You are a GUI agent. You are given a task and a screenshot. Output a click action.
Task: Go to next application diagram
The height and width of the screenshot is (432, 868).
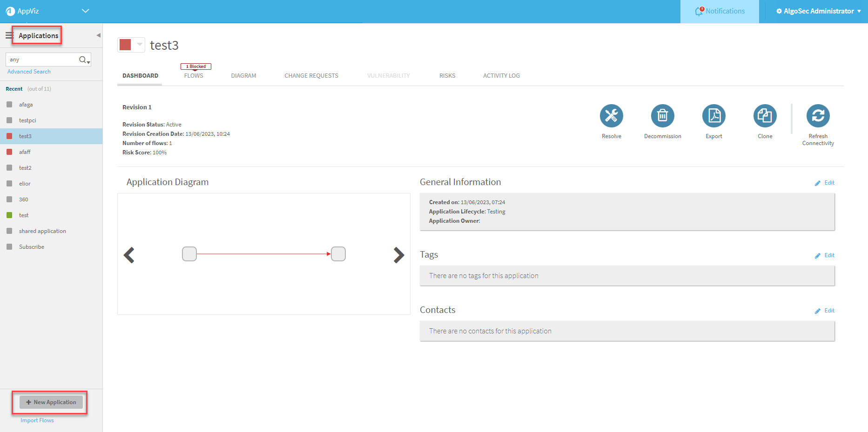click(x=398, y=255)
